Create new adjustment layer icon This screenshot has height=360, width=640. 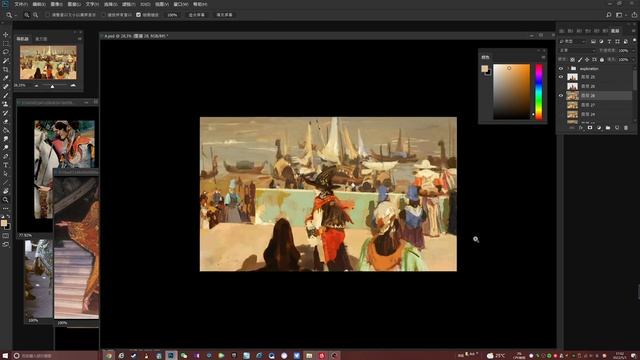(x=599, y=128)
